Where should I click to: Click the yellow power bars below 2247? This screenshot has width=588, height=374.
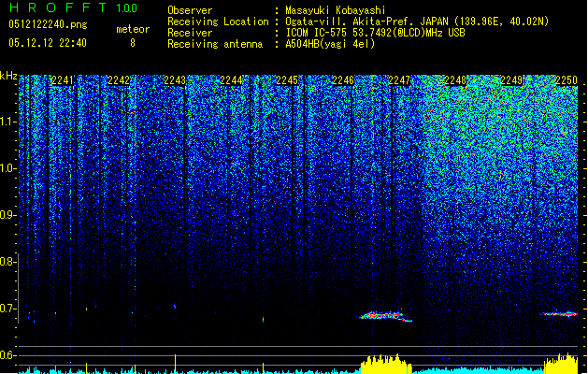coord(386,364)
